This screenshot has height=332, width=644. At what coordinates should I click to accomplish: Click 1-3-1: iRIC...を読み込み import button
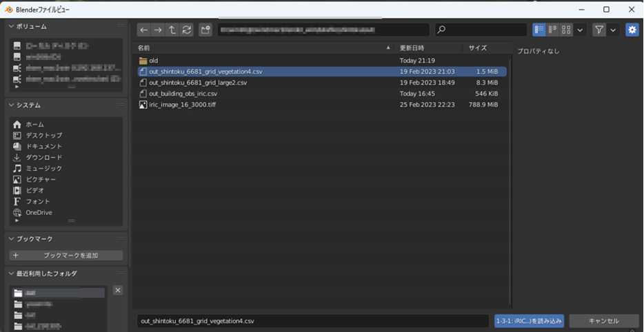[529, 321]
